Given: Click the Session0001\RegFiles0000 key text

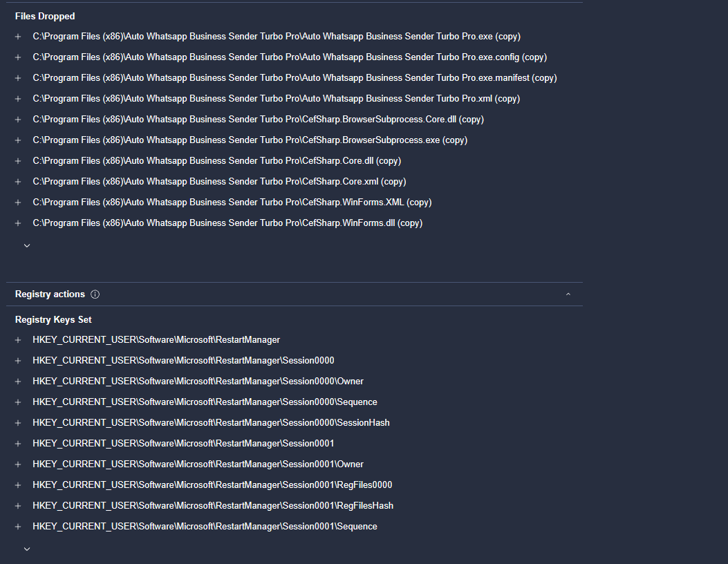Looking at the screenshot, I should [213, 485].
